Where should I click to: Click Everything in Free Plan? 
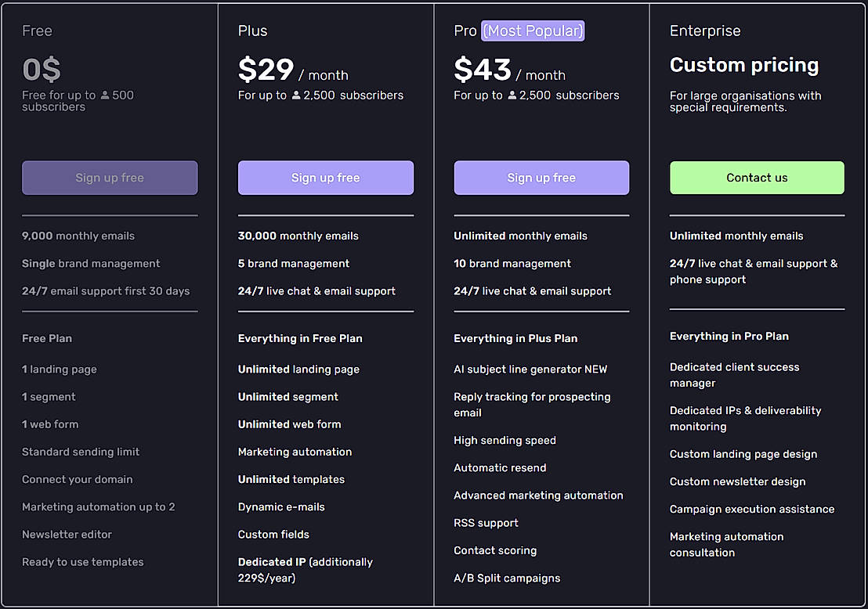coord(300,338)
